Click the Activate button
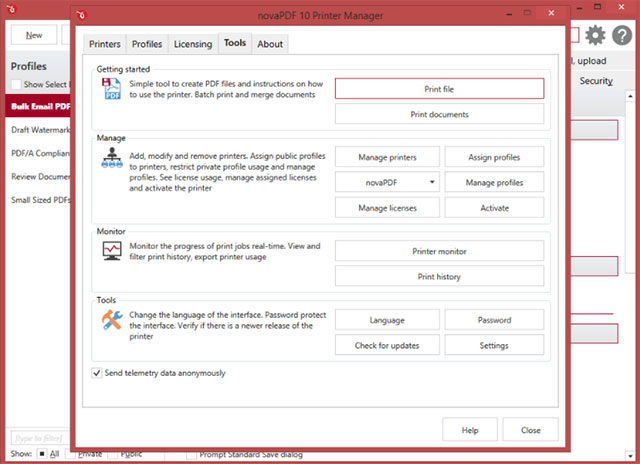Viewport: 640px width, 464px height. tap(494, 207)
